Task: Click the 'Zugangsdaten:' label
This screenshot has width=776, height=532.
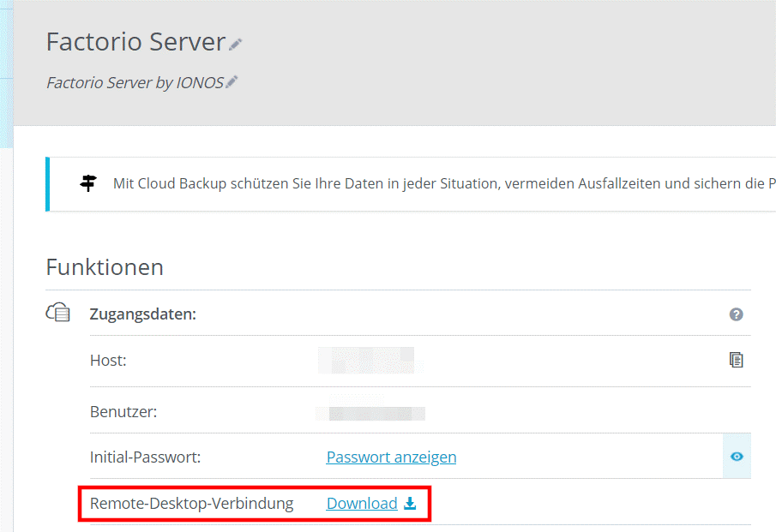Action: 143,314
